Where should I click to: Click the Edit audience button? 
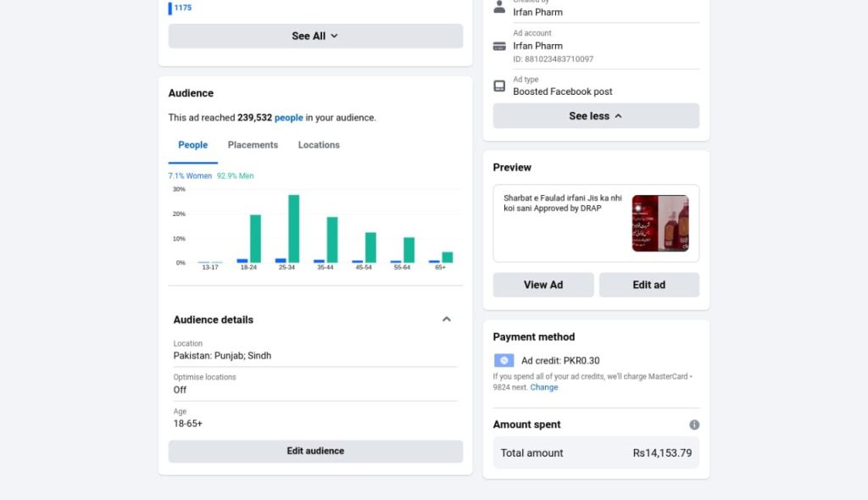click(x=315, y=451)
